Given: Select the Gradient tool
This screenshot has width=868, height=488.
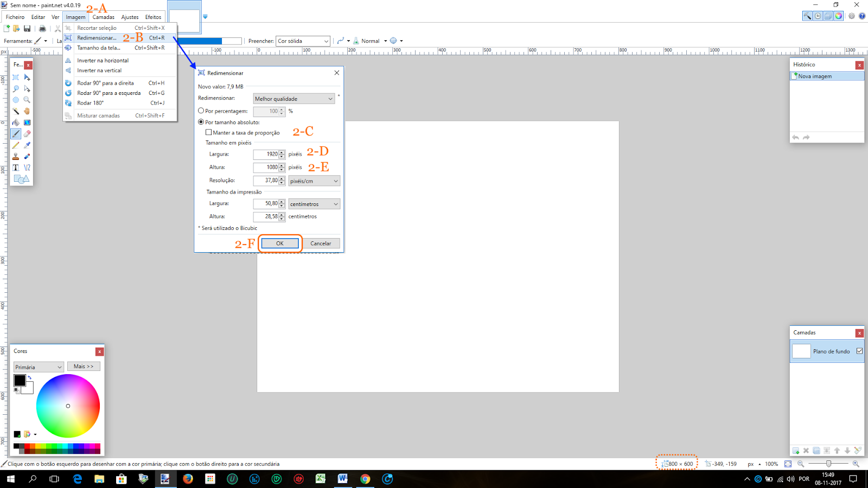Looking at the screenshot, I should [x=27, y=123].
